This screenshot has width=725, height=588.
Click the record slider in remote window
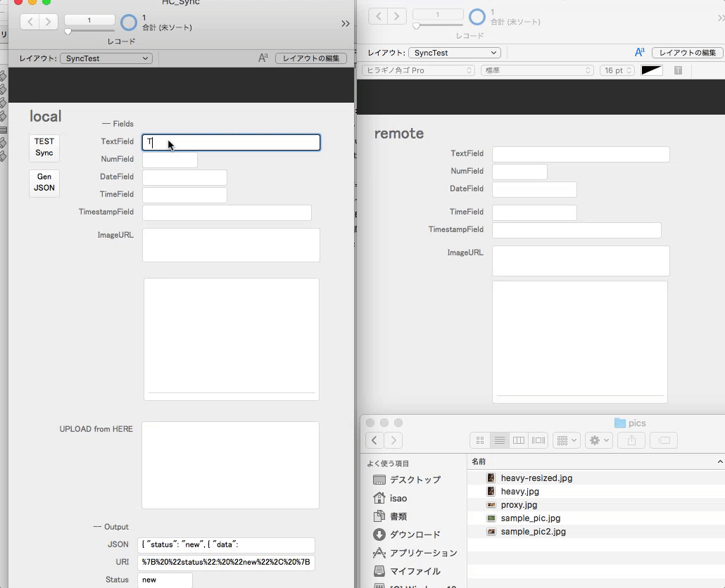417,26
